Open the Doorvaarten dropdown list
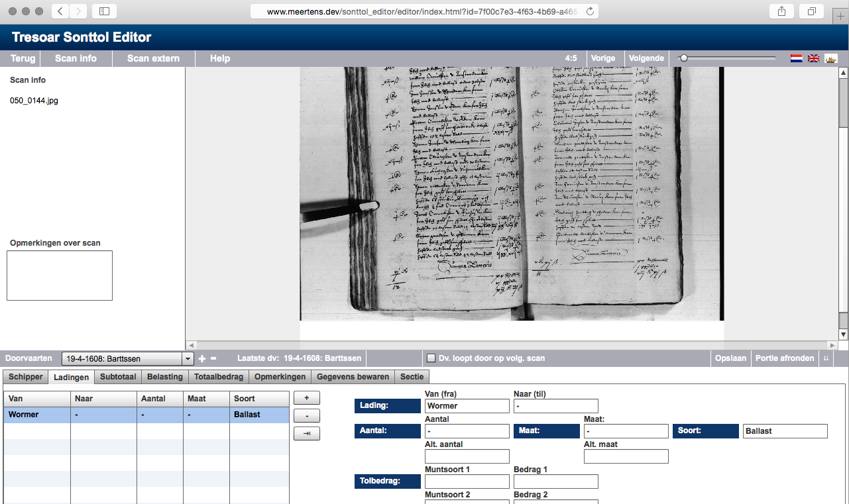The image size is (849, 504). 186,359
